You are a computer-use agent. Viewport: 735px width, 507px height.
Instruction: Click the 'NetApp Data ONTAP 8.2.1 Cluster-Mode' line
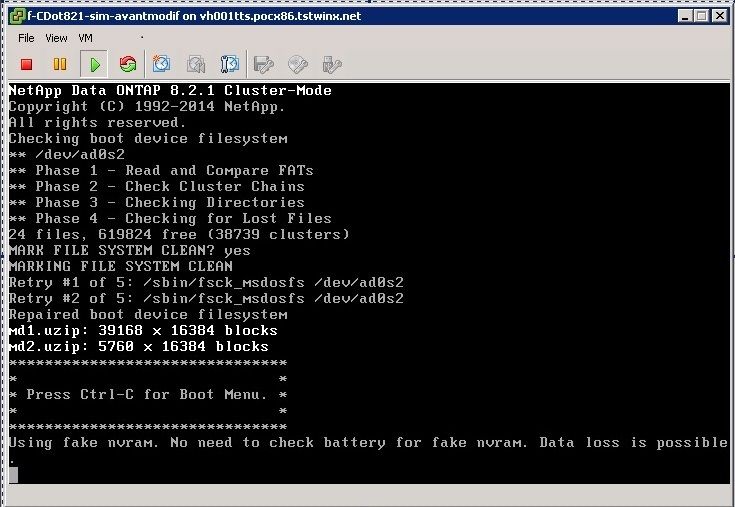[x=170, y=90]
